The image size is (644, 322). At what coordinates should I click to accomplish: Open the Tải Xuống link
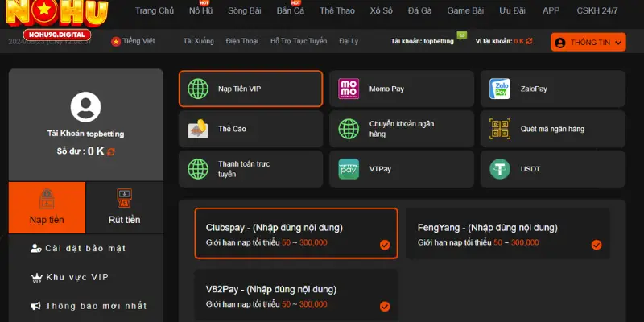(198, 41)
